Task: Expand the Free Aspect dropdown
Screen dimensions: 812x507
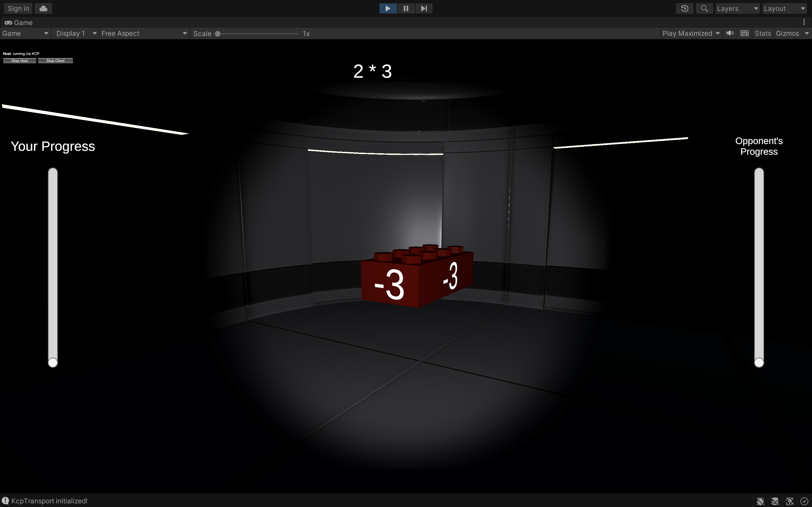Action: [x=144, y=33]
